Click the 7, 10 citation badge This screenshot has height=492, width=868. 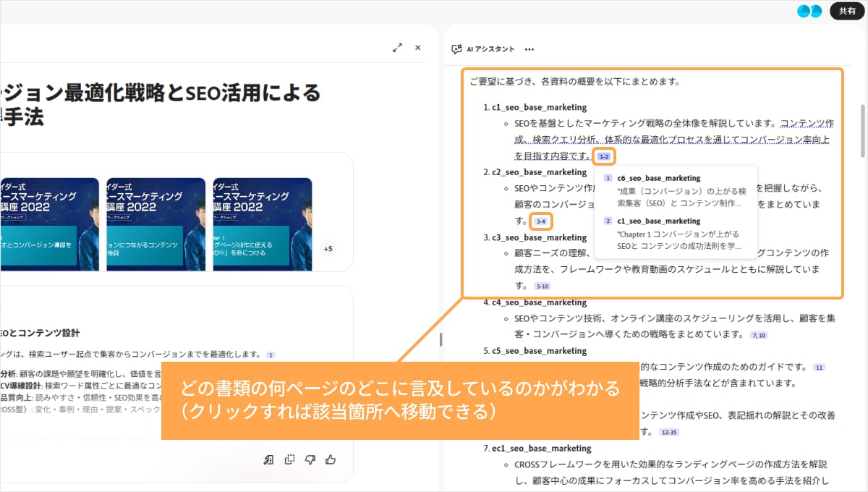point(759,335)
